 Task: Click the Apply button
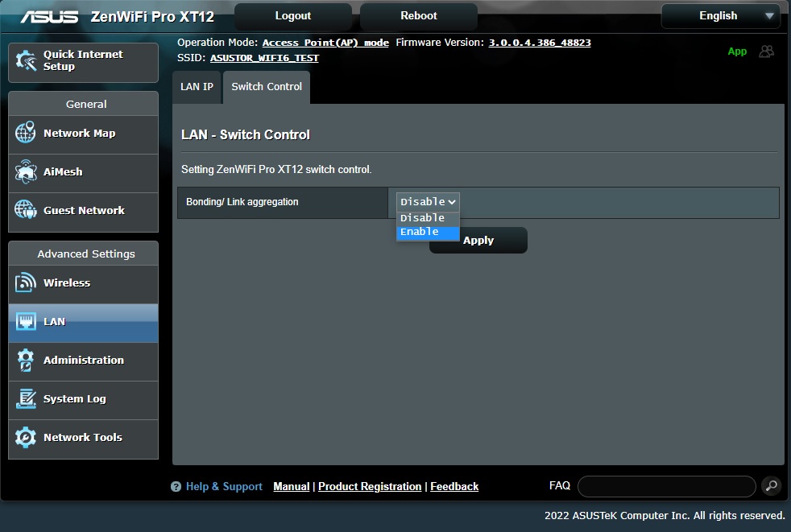coord(478,240)
